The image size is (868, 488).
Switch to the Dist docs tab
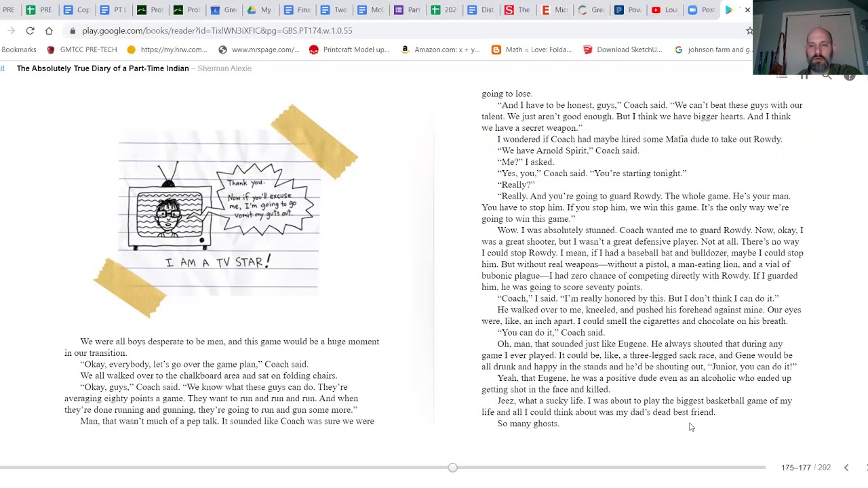point(480,10)
